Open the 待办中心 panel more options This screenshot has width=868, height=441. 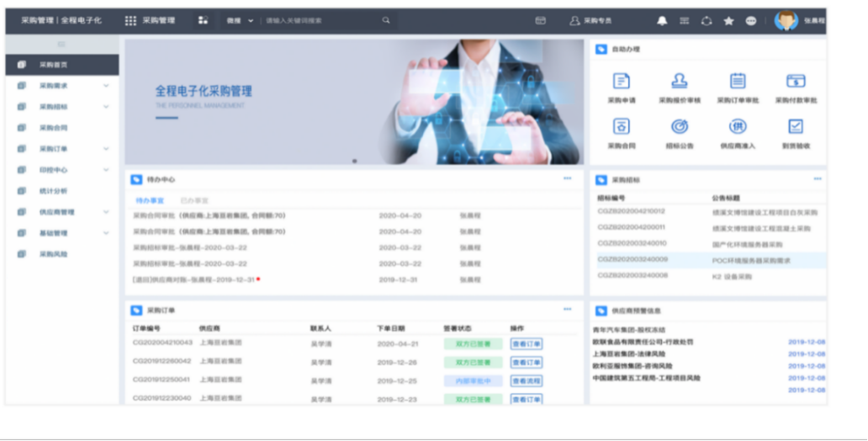pyautogui.click(x=567, y=179)
